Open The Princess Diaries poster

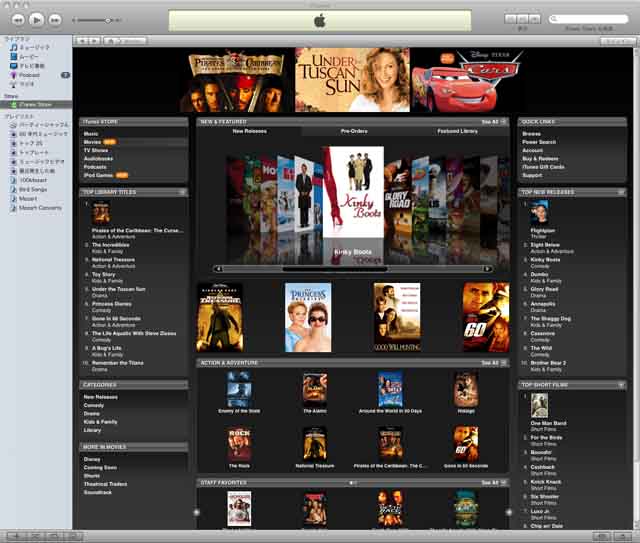tap(308, 317)
